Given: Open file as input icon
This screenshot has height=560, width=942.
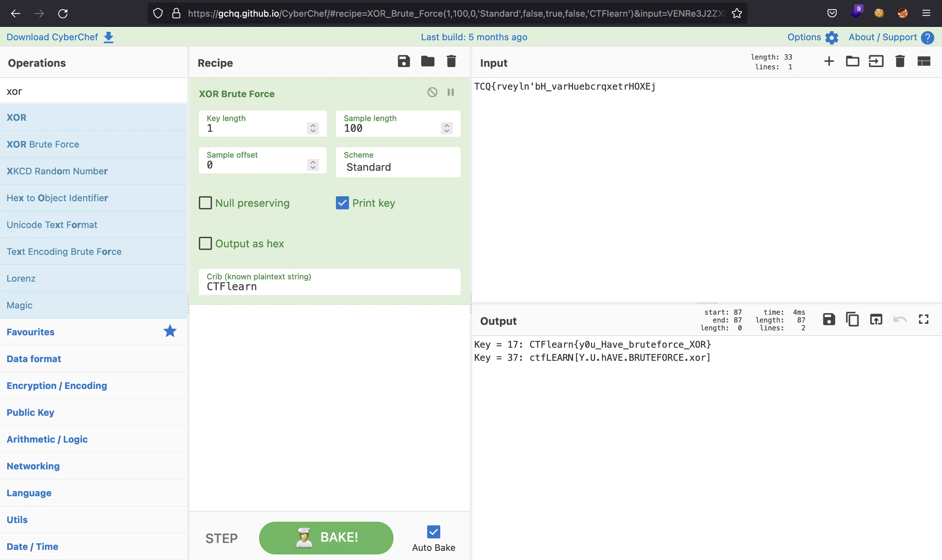Looking at the screenshot, I should point(876,61).
